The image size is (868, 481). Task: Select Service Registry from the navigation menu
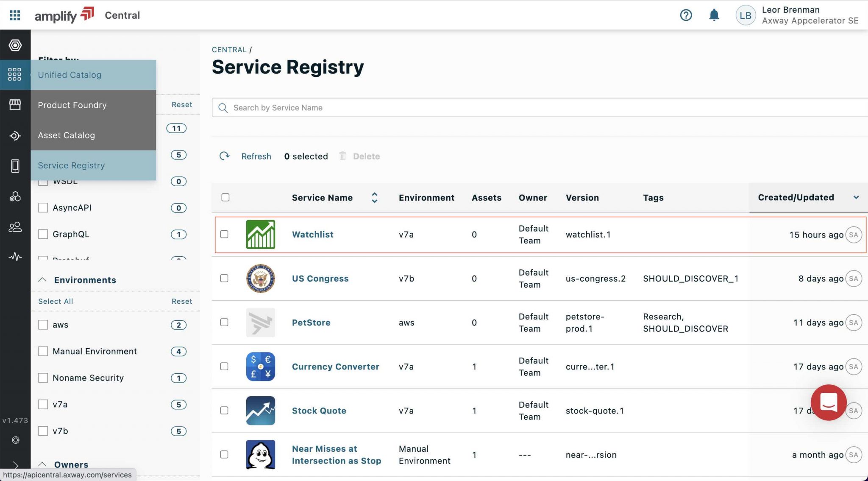pyautogui.click(x=71, y=165)
